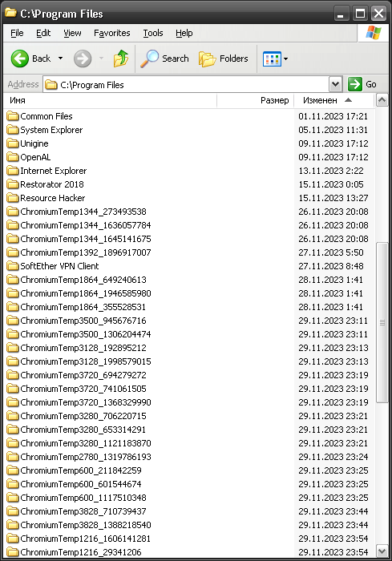Select the Internet Explorer folder icon

13,170
